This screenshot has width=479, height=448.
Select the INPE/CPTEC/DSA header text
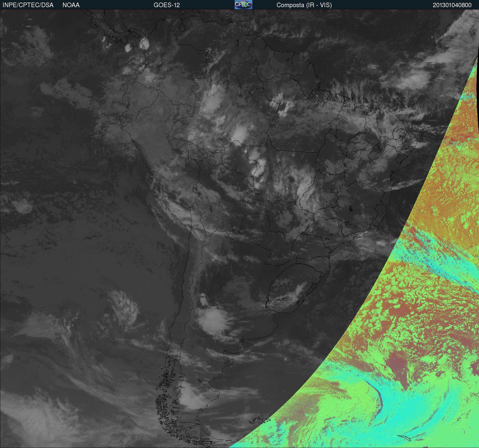(x=28, y=5)
